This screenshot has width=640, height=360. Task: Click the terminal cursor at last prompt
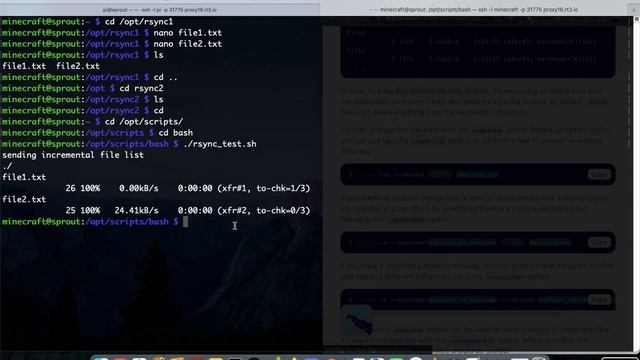coord(185,222)
